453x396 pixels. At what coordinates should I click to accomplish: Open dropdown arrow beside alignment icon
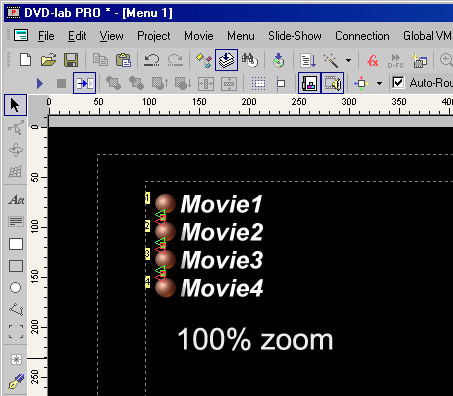[x=379, y=83]
